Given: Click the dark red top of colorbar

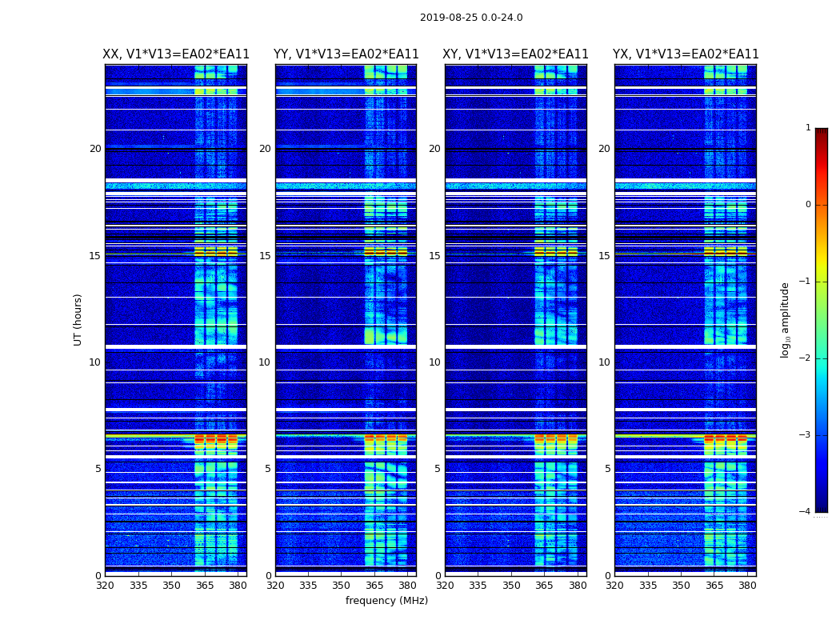Looking at the screenshot, I should 822,131.
